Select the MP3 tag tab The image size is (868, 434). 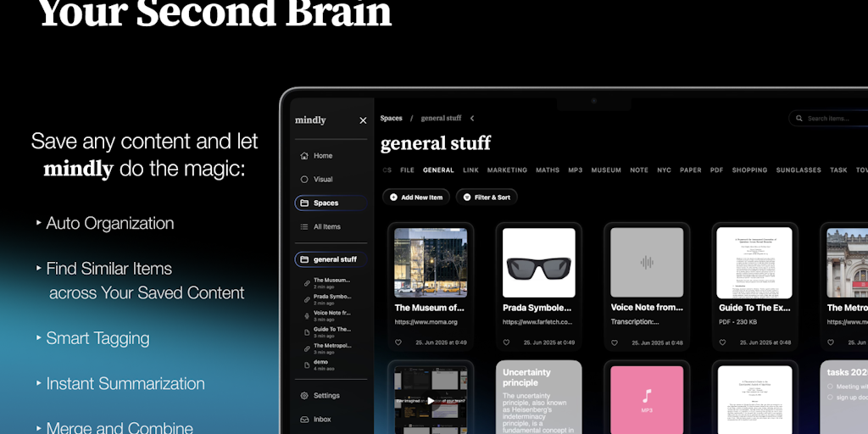[576, 170]
